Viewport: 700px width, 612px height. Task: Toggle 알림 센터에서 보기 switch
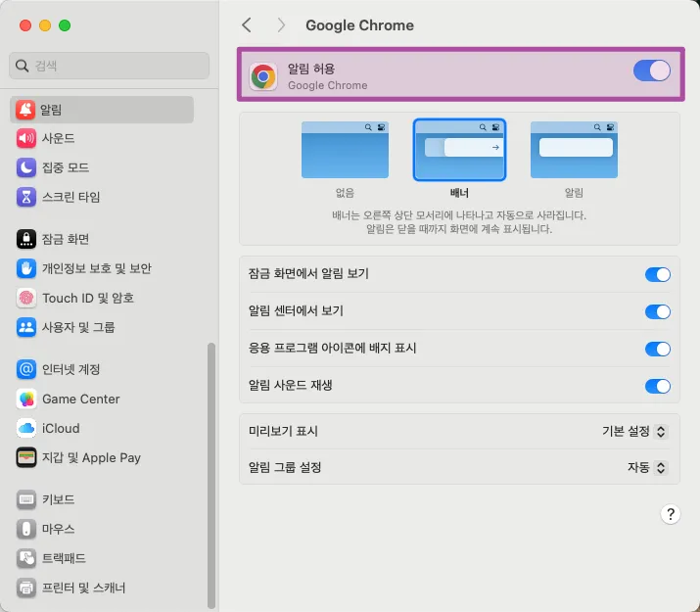pyautogui.click(x=658, y=311)
